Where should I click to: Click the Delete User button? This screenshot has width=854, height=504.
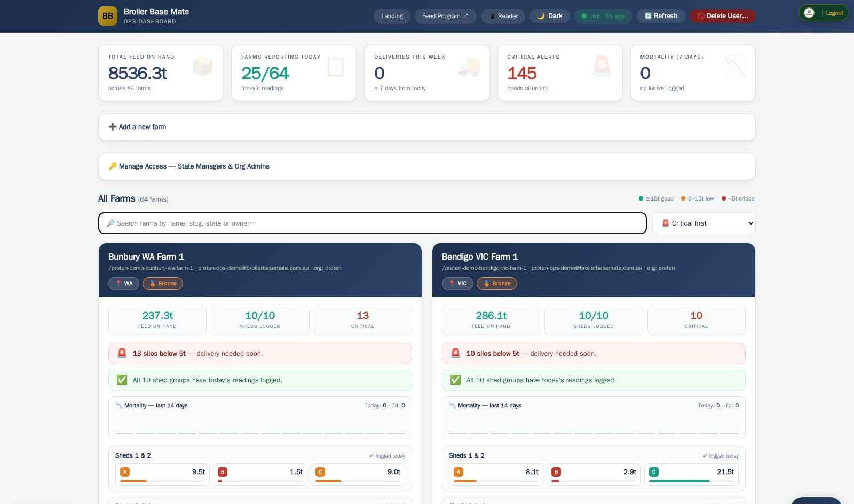pos(723,16)
